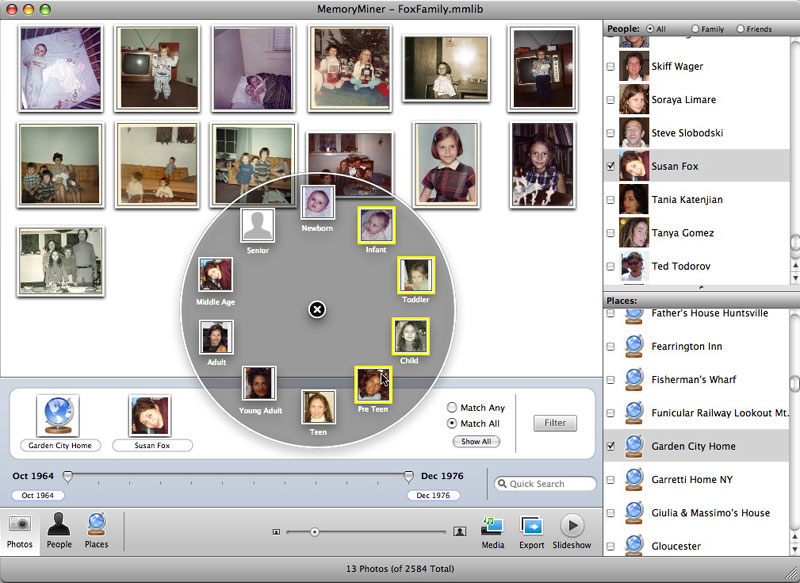Viewport: 800px width, 583px height.
Task: Select the Senior age silhouette icon
Action: click(258, 225)
